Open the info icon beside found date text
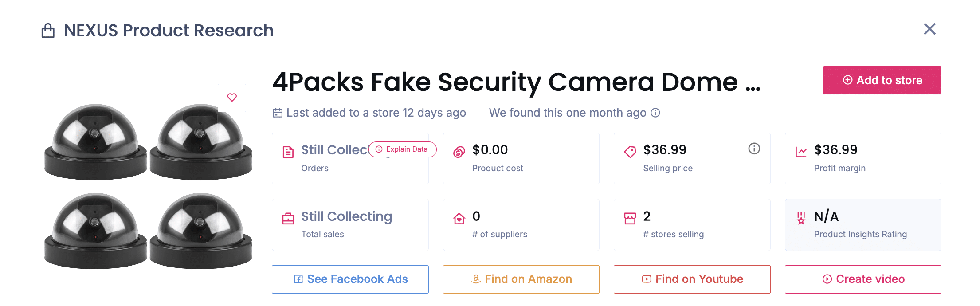 656,113
